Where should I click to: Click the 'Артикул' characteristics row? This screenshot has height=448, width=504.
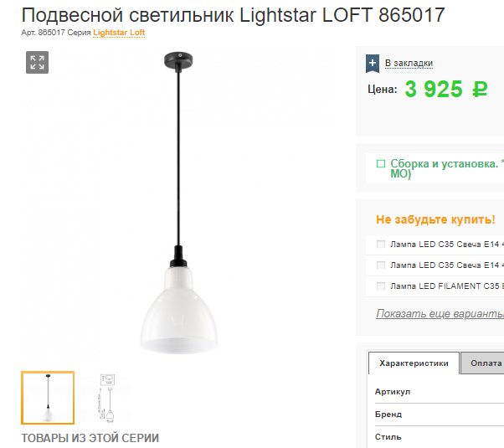[440, 392]
